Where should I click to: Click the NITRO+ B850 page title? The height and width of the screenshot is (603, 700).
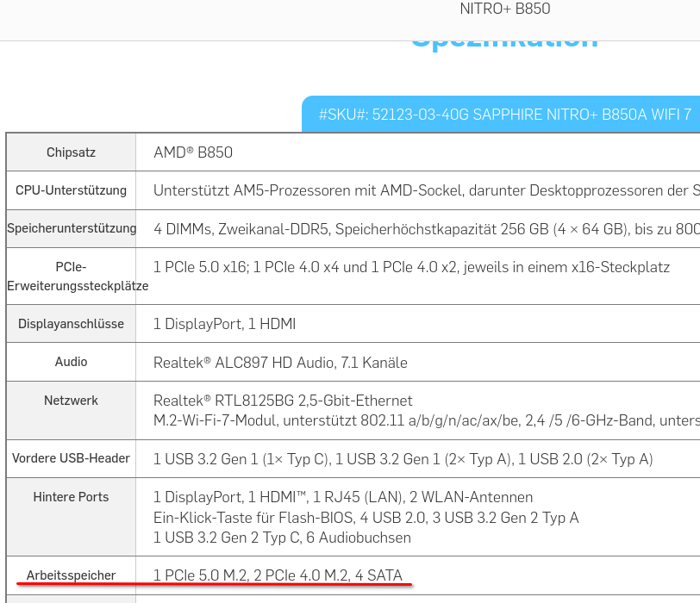pyautogui.click(x=505, y=9)
